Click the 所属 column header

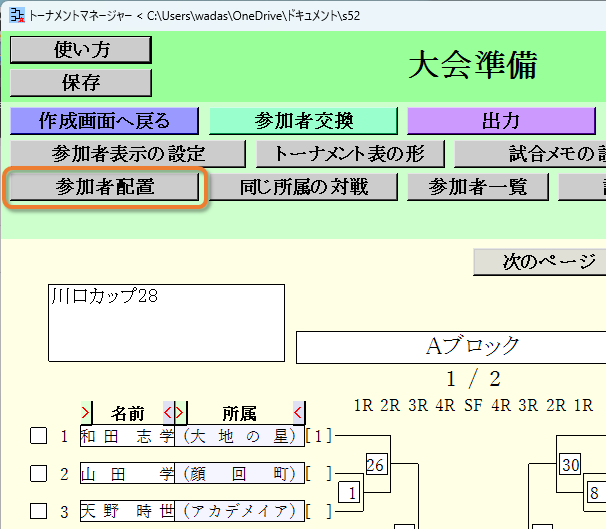coord(239,413)
